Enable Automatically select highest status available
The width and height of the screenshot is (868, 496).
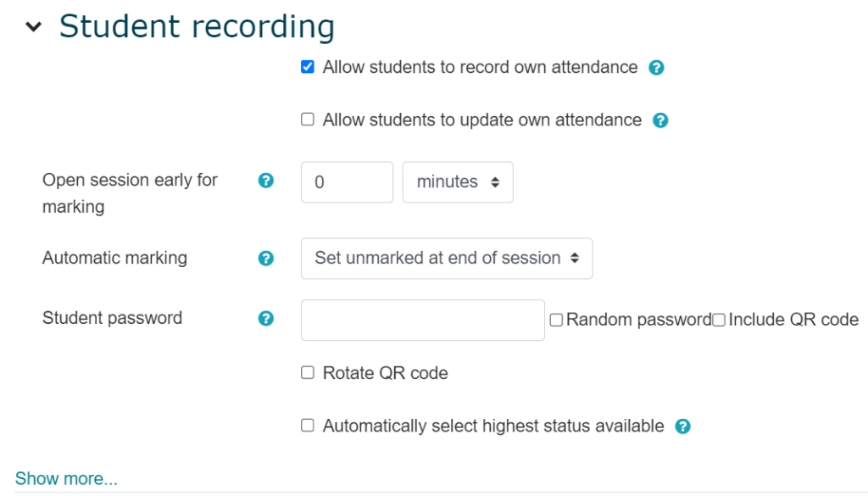[x=308, y=426]
